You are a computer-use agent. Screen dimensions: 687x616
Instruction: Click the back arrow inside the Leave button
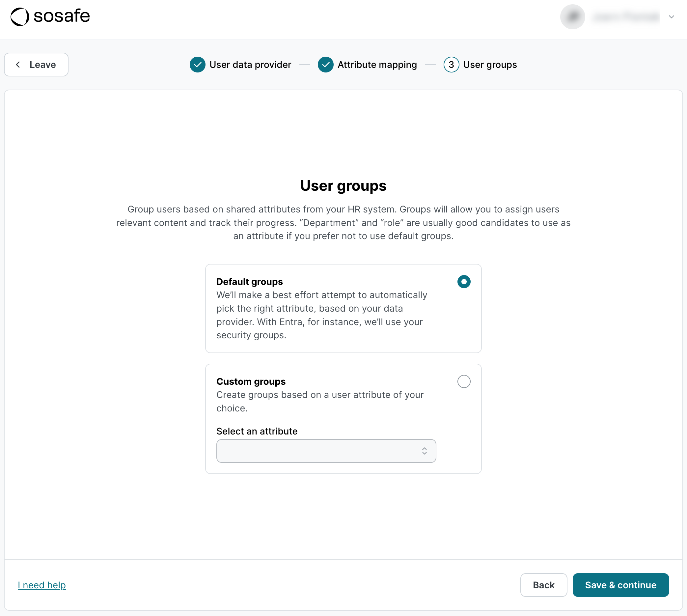pos(18,64)
